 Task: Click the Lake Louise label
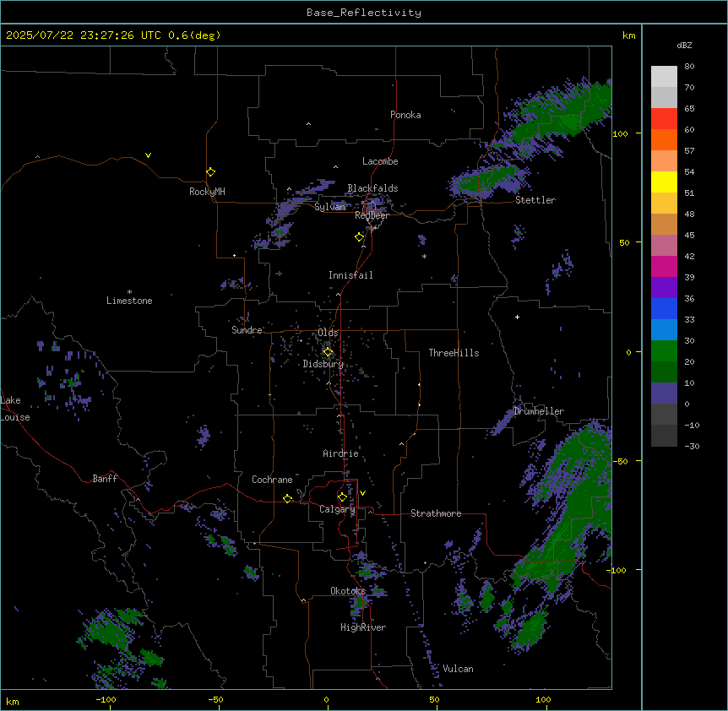pyautogui.click(x=15, y=409)
